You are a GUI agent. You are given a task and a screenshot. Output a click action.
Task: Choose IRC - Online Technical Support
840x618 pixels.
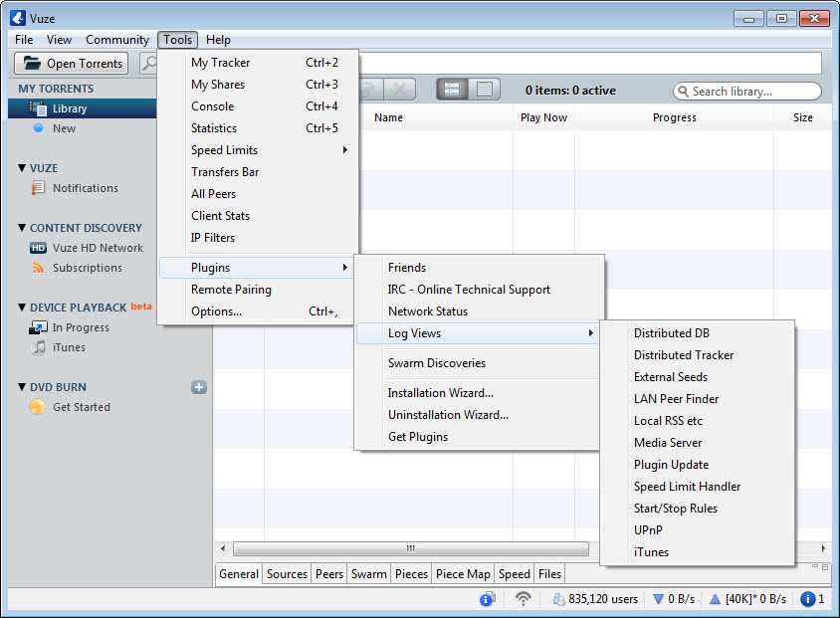478,290
